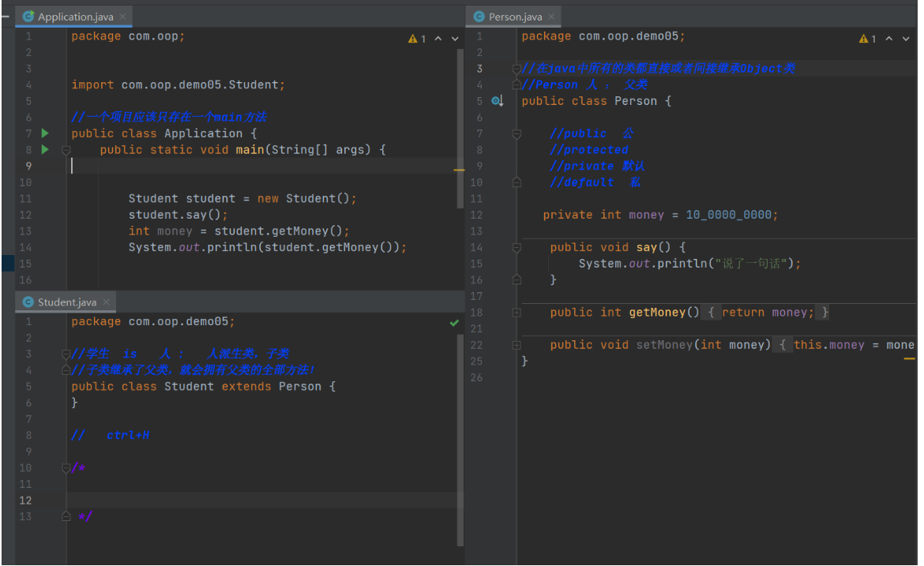Click the warning indicator in Application.java editor

coord(417,39)
